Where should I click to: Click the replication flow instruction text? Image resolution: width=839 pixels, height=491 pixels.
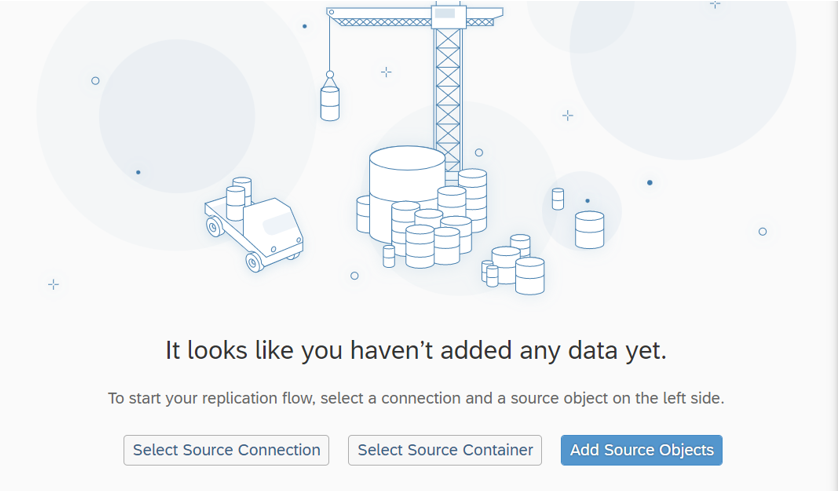416,398
